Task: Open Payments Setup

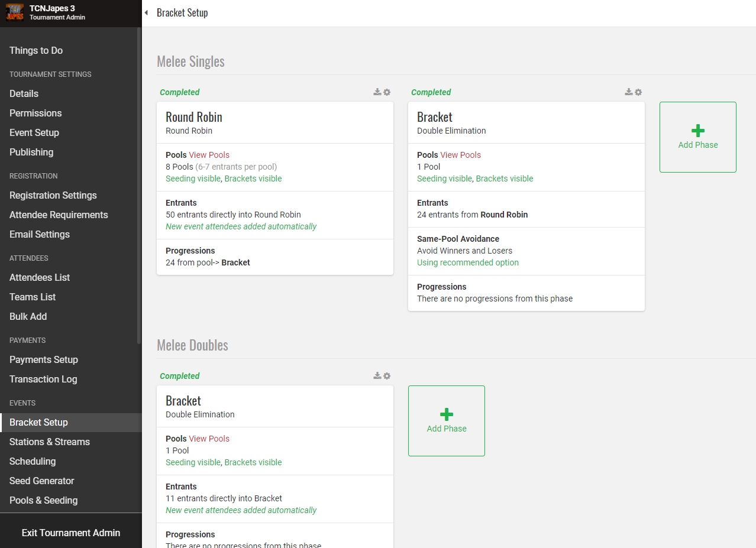Action: (x=44, y=359)
